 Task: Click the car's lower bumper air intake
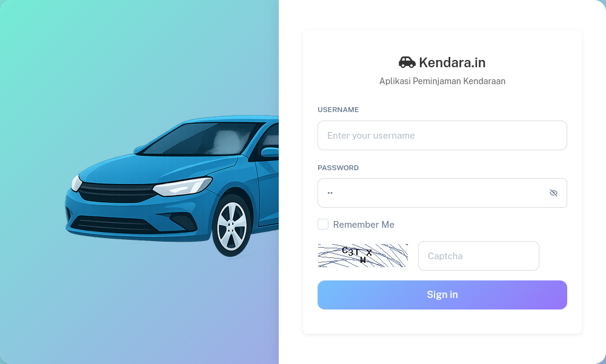[116, 225]
